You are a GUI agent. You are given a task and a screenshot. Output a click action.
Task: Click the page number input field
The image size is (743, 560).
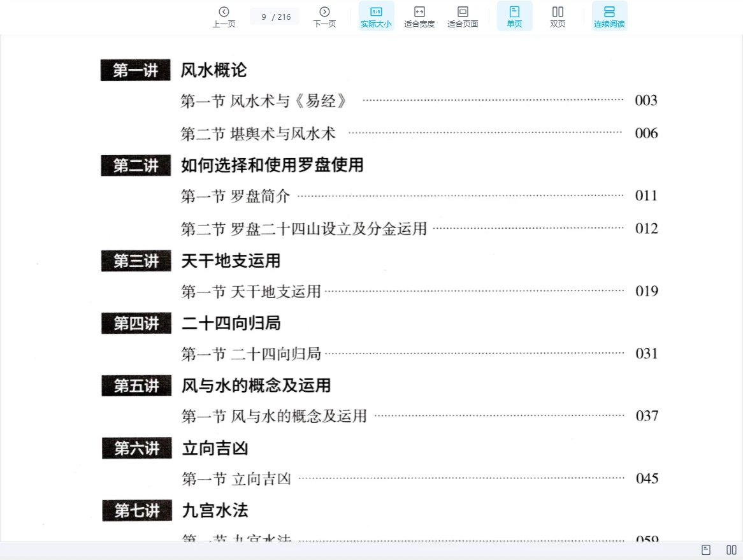click(x=264, y=17)
